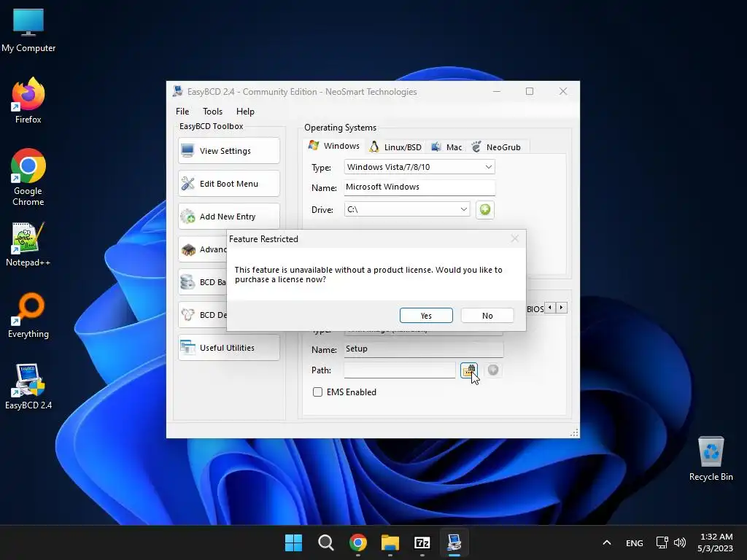
Task: Click Yes to purchase a license
Action: click(426, 315)
